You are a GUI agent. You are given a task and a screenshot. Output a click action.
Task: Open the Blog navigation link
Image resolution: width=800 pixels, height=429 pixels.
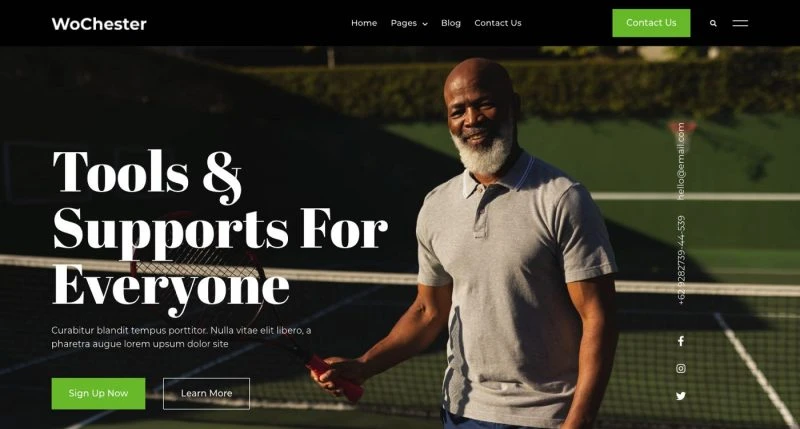tap(451, 23)
